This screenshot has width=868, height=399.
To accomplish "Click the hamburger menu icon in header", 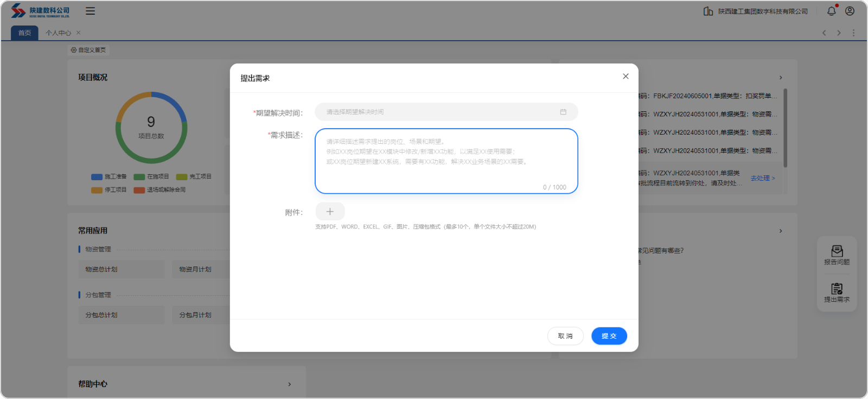I will click(90, 11).
